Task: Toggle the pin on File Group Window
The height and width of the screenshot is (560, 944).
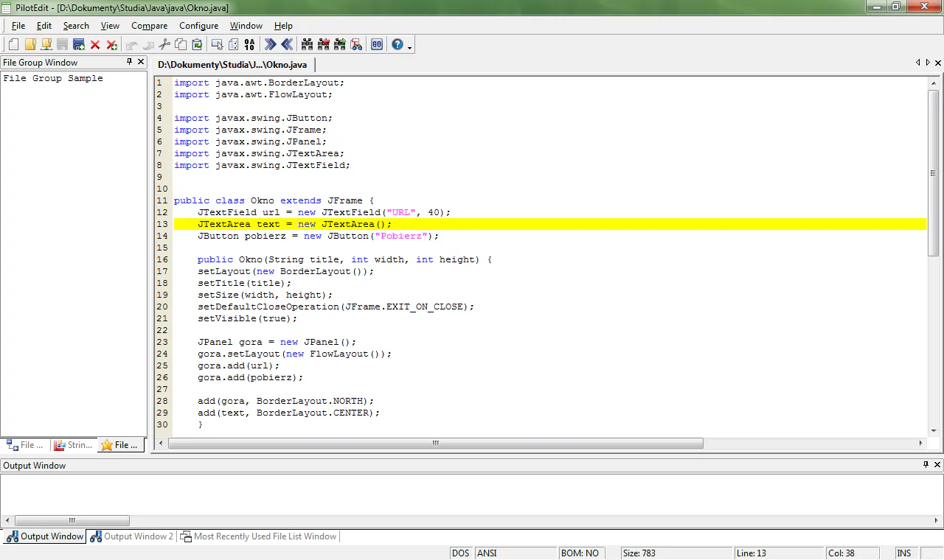Action: 130,62
